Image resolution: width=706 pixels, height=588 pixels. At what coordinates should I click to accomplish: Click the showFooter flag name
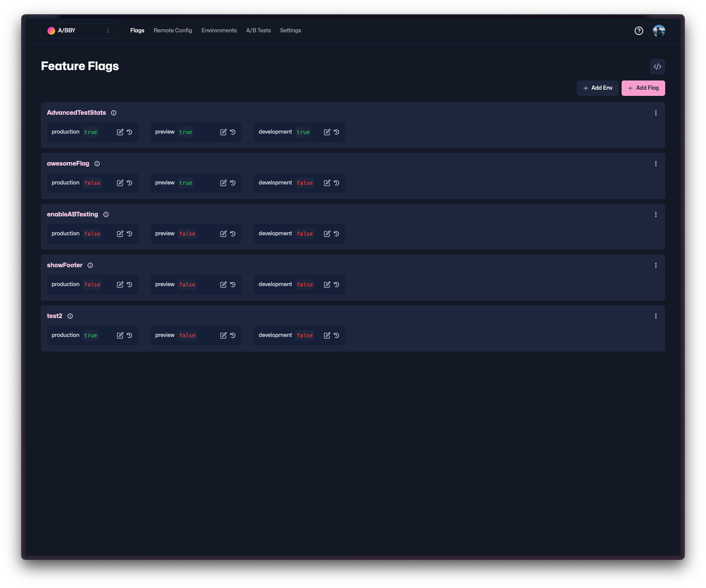tap(65, 265)
